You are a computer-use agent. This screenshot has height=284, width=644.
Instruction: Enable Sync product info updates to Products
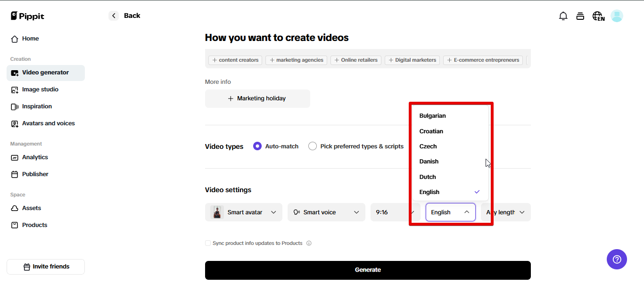[208, 243]
